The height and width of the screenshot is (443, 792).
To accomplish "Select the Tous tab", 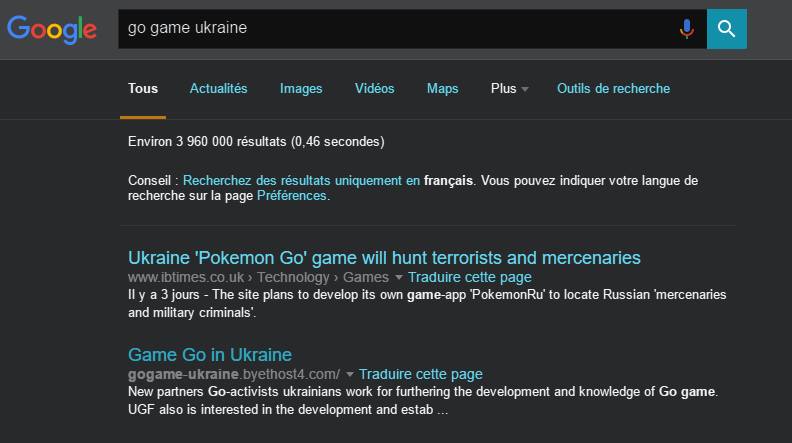I will click(x=143, y=89).
